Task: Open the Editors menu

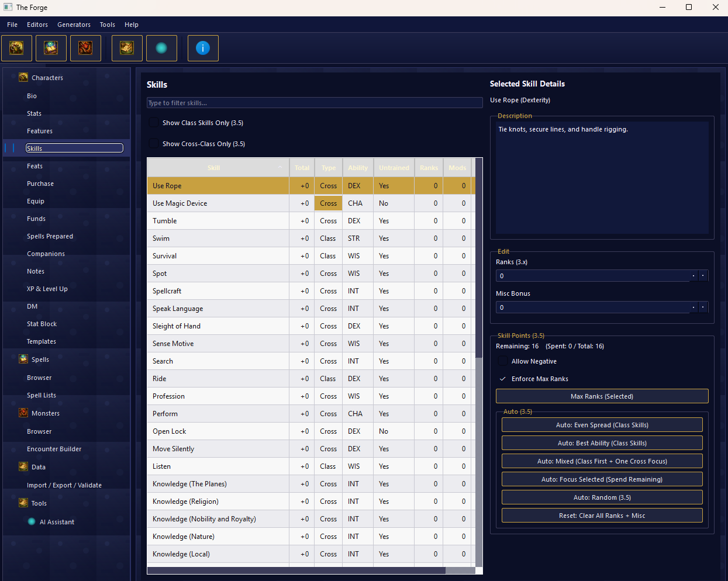Action: coord(37,25)
